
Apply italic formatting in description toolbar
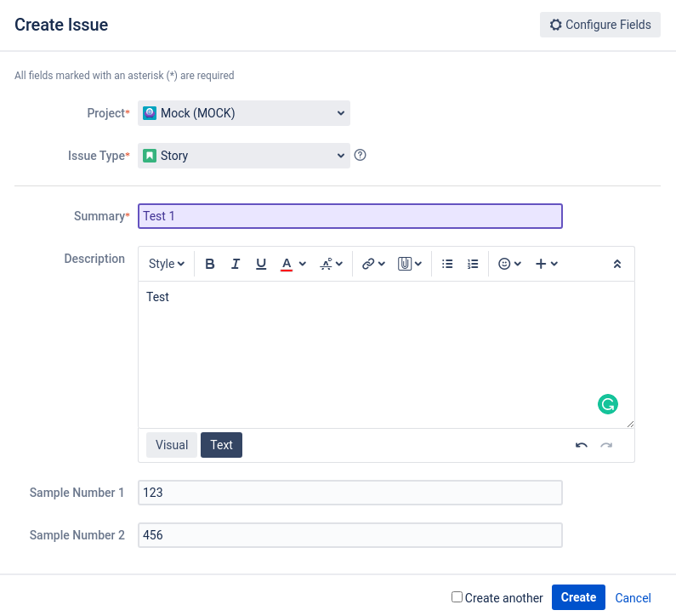coord(236,264)
